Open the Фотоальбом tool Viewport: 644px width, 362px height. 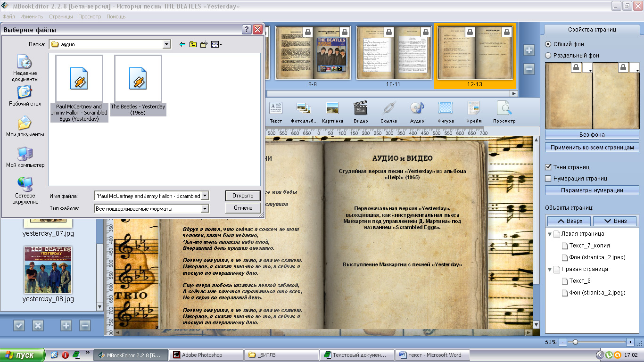pyautogui.click(x=304, y=113)
